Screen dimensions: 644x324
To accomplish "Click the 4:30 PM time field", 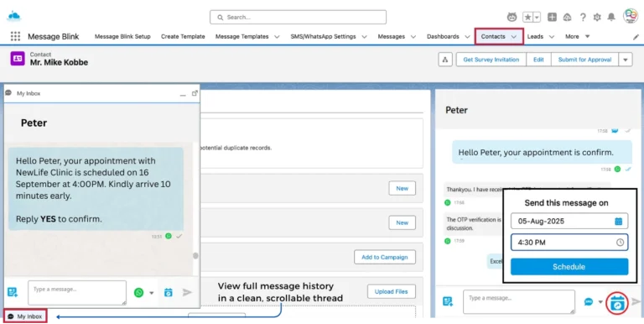I will click(569, 243).
